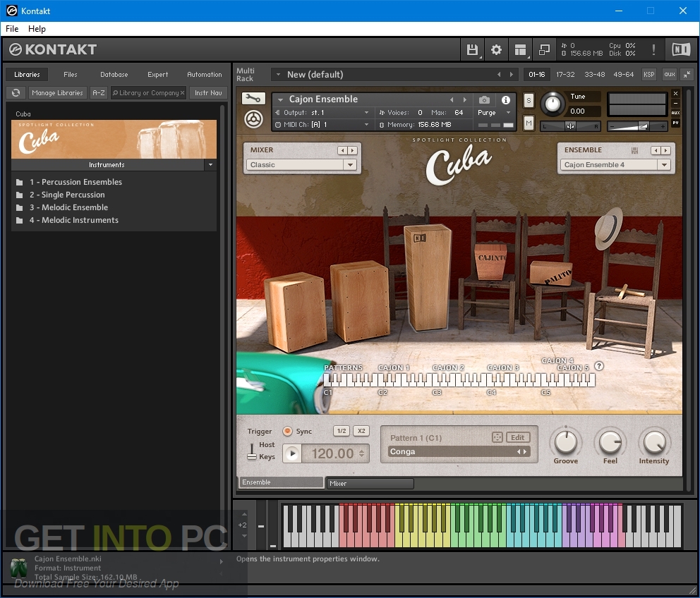Click the Instr Nav button
This screenshot has height=598, width=700.
click(208, 93)
